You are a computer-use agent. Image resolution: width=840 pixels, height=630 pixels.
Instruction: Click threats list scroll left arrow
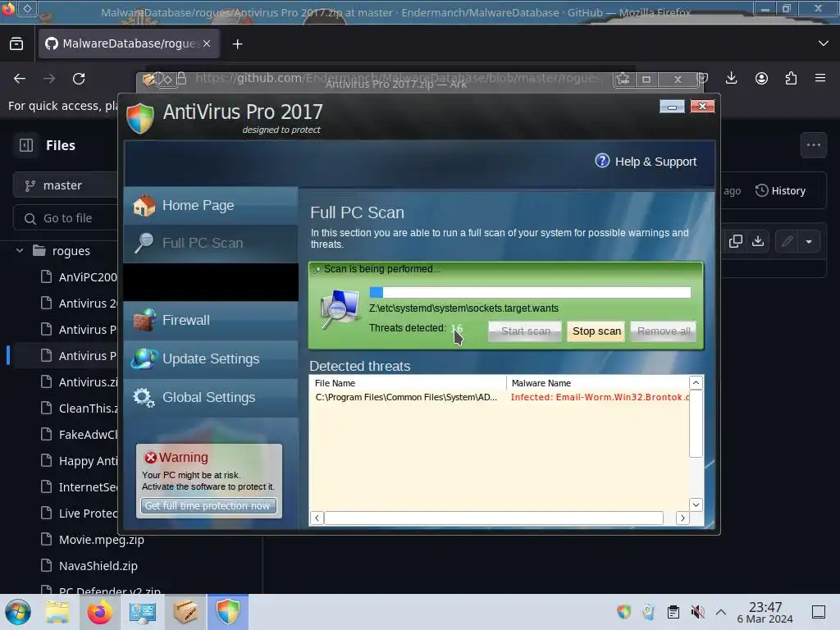pos(317,518)
